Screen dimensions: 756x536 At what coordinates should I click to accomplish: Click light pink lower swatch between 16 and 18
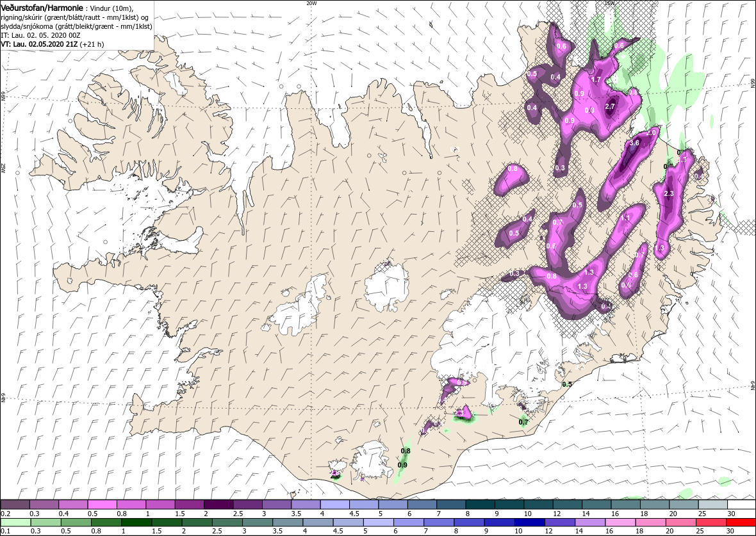[620, 523]
